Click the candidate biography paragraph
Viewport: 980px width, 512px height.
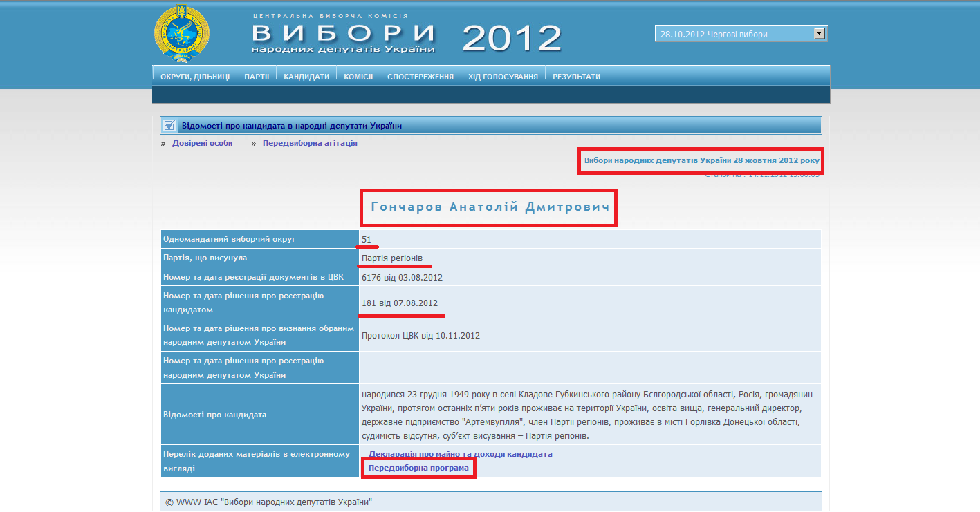pyautogui.click(x=587, y=415)
